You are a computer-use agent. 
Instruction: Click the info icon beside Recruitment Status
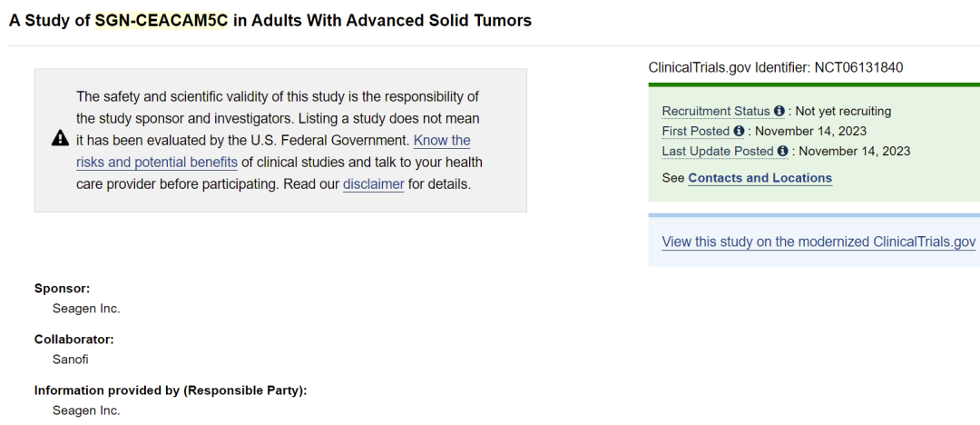click(779, 111)
